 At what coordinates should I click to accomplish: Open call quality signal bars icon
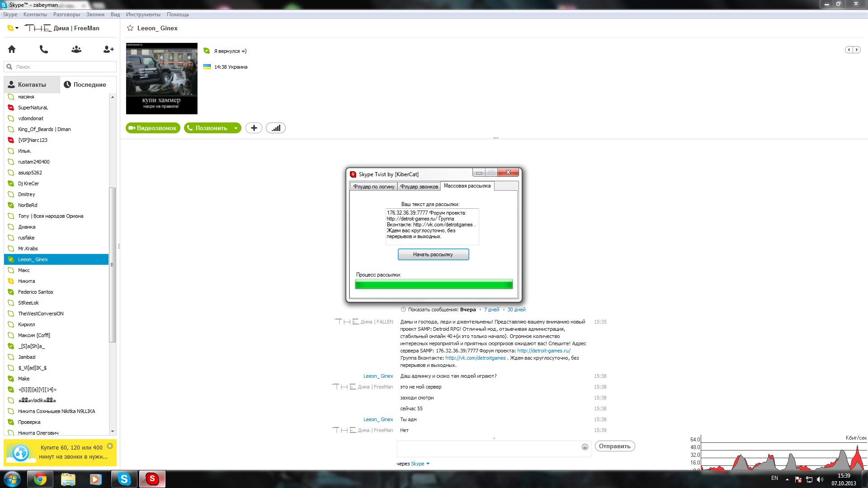(x=276, y=128)
